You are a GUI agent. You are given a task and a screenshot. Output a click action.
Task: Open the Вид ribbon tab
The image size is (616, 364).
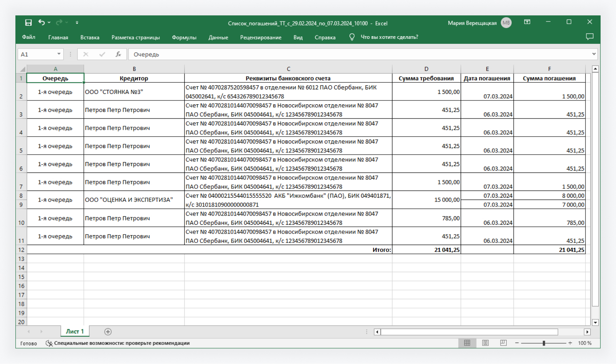tap(298, 37)
